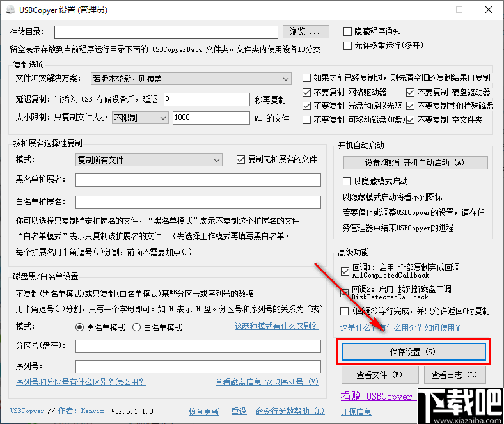Click 保存设置 (S) button

(414, 352)
